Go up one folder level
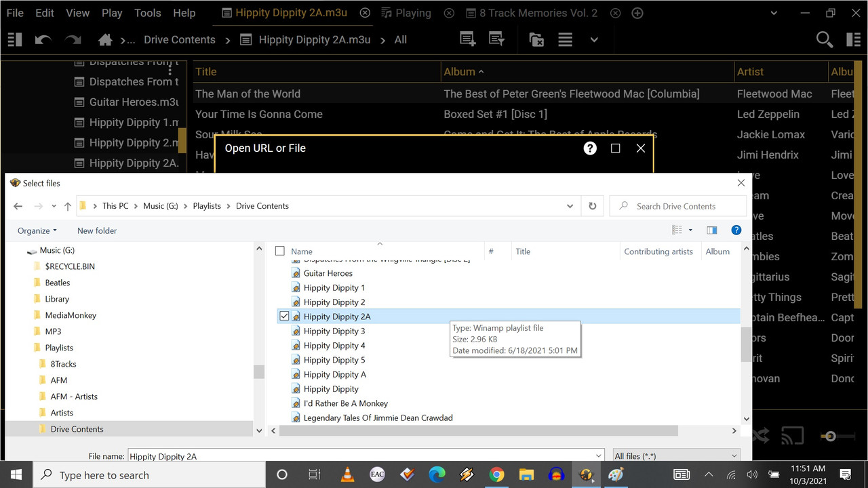The image size is (868, 488). [68, 206]
